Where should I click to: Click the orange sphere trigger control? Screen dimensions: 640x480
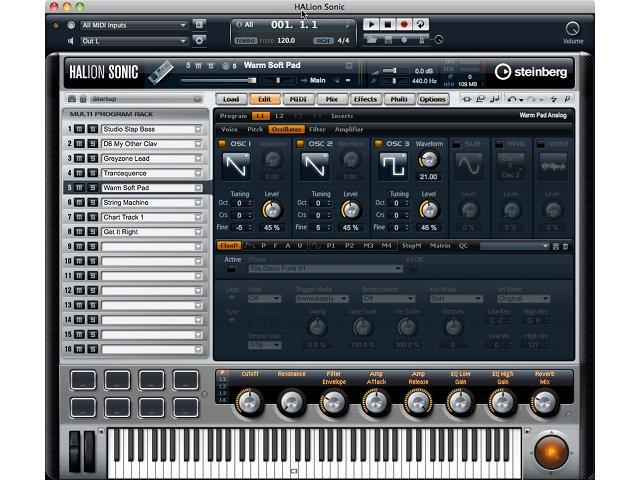(551, 452)
